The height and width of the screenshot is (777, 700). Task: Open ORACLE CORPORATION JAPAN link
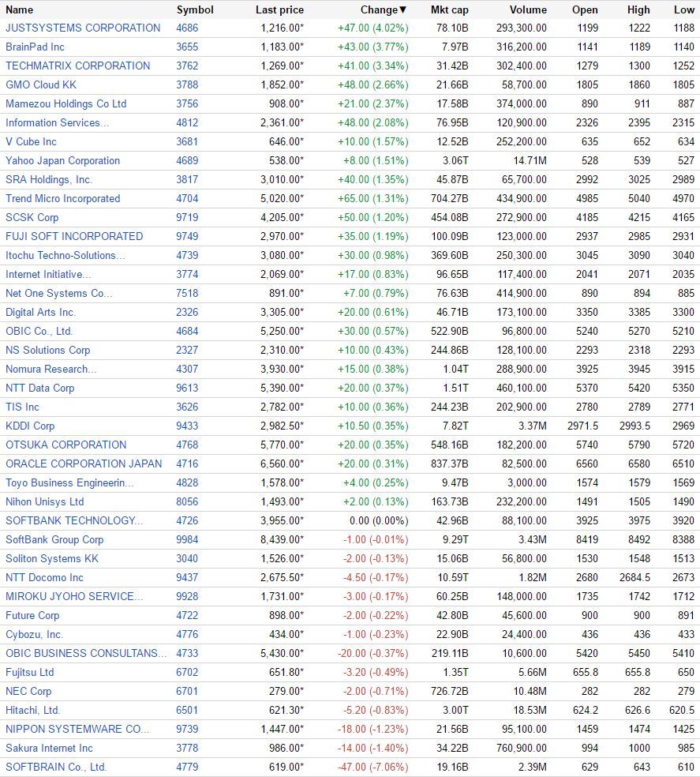[84, 464]
